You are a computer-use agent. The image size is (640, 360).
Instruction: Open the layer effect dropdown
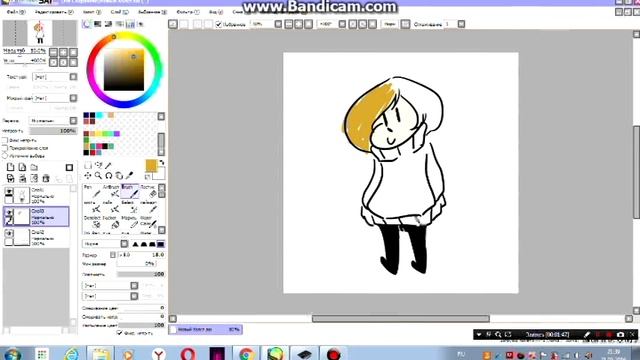73,98
